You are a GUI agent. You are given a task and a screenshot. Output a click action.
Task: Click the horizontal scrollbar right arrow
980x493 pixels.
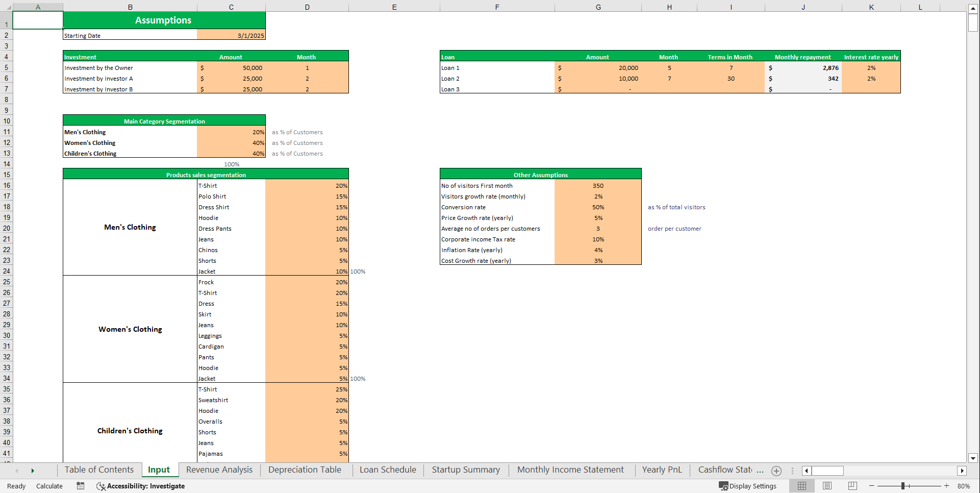(963, 471)
